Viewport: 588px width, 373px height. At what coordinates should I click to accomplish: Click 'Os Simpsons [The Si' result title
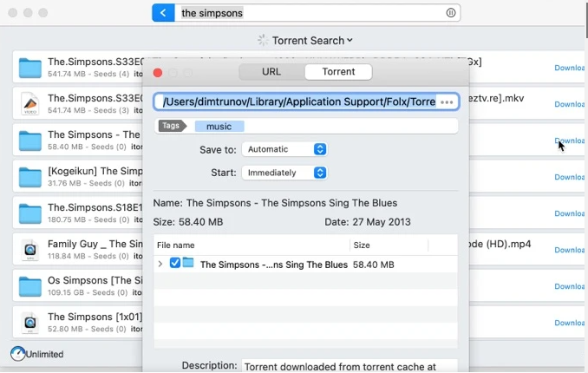(95, 280)
